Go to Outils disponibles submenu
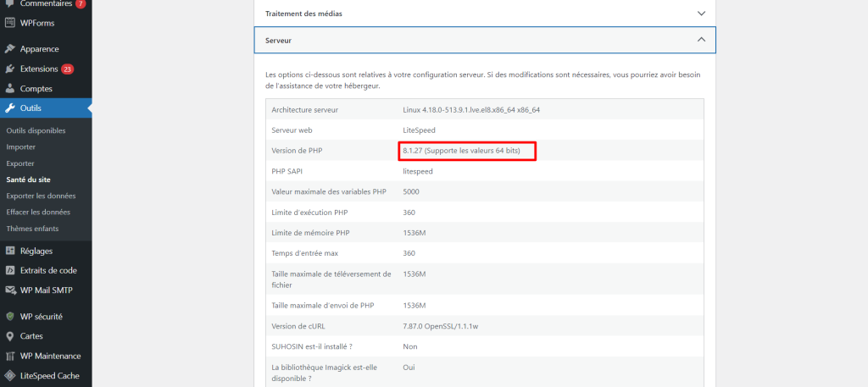 tap(36, 131)
